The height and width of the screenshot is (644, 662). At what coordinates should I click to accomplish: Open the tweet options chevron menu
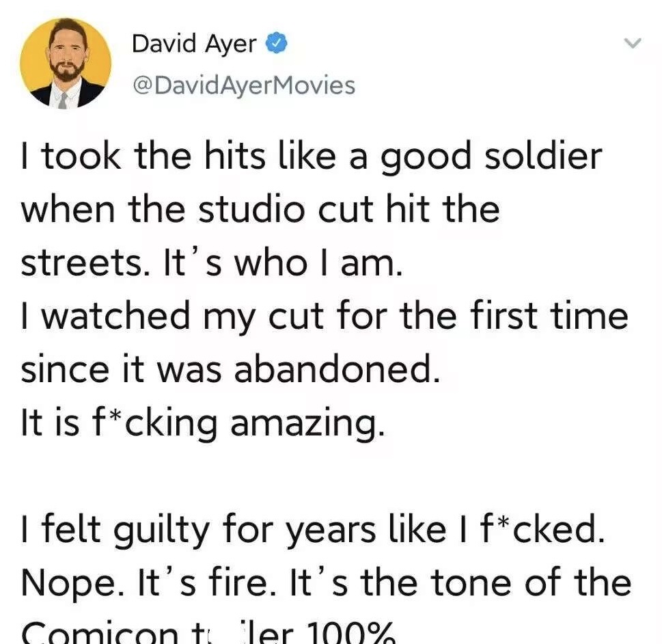(x=633, y=44)
